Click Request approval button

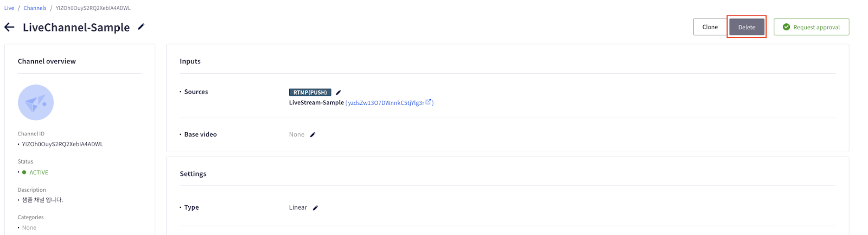[811, 27]
